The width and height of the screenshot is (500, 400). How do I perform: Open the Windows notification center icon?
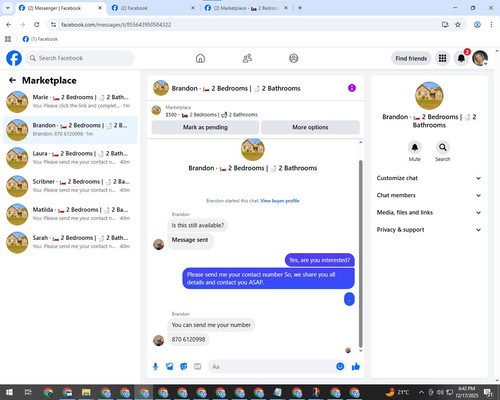[x=488, y=392]
